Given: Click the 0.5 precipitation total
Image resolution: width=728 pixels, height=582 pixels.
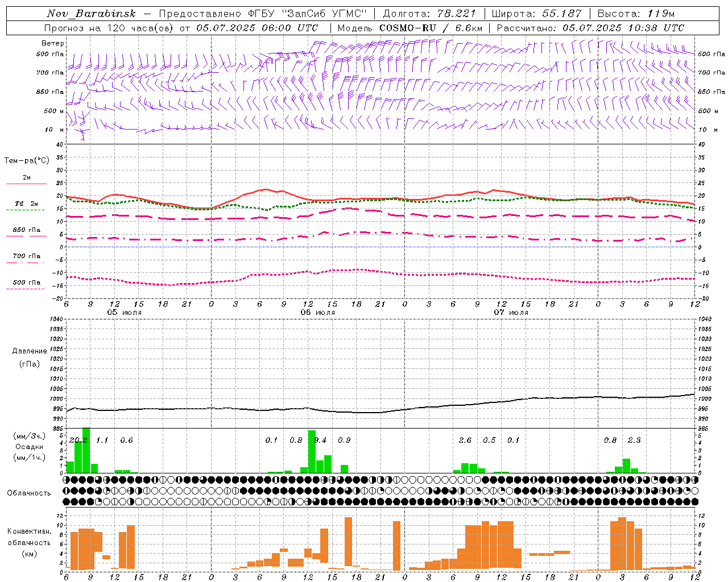Looking at the screenshot, I should 490,440.
